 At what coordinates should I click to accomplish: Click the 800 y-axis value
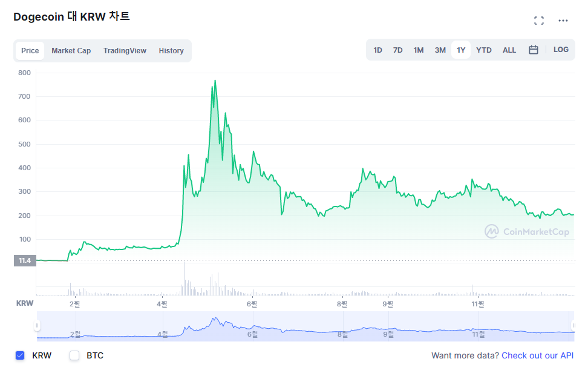coord(24,73)
